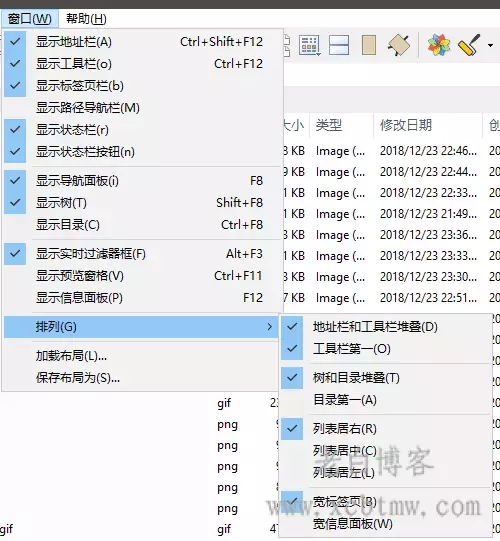Enable 显示信息面板(P) option

tap(141, 298)
